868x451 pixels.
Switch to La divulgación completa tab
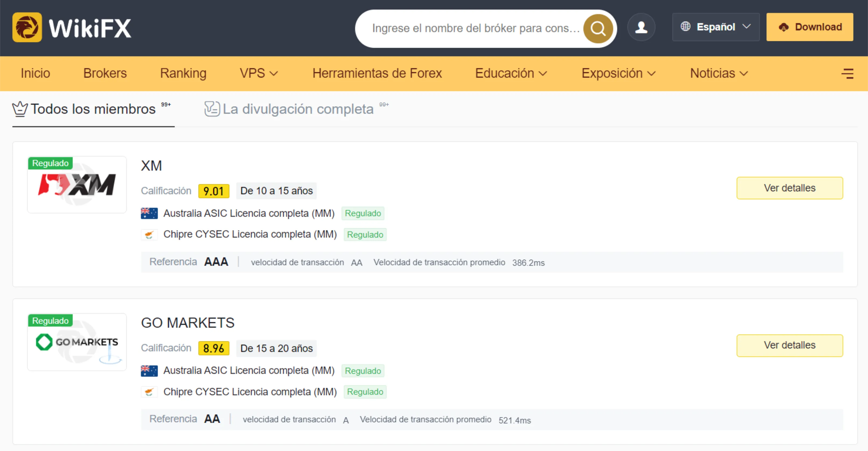(297, 110)
